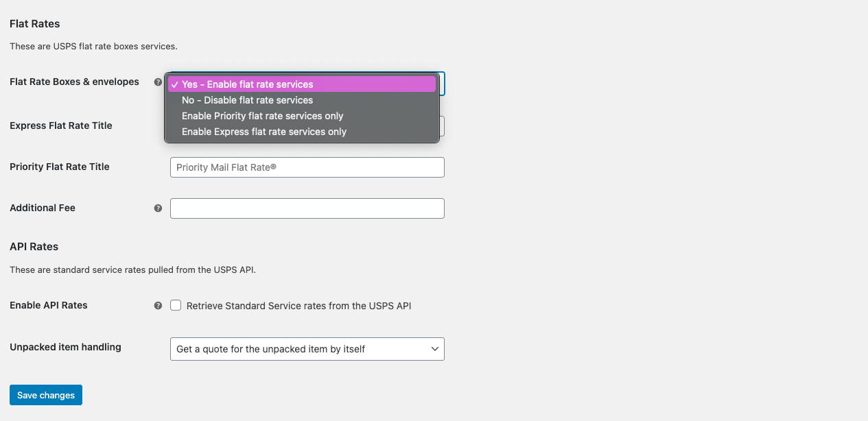Click the help icon beside Flat Rate Boxes & envelopes
868x421 pixels.
click(x=158, y=82)
